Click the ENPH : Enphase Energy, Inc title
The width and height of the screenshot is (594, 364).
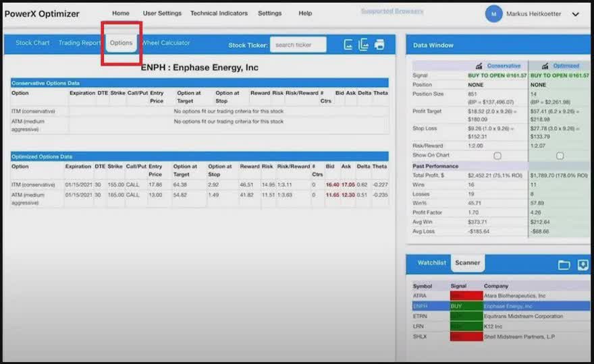click(200, 67)
